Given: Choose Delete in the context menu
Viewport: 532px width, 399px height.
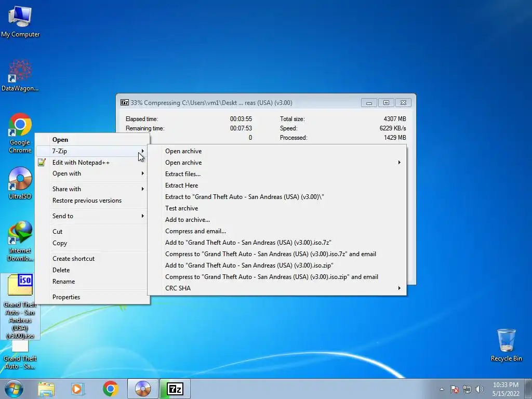Looking at the screenshot, I should [x=91, y=270].
